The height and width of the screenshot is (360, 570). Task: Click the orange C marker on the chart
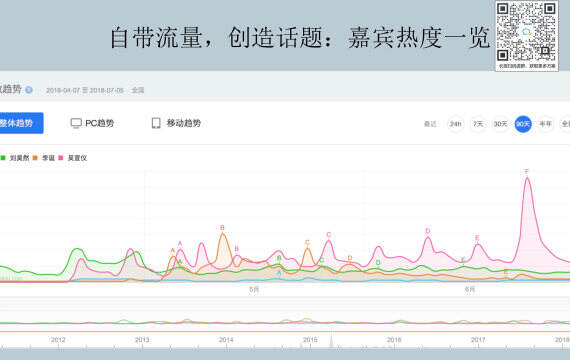(307, 242)
